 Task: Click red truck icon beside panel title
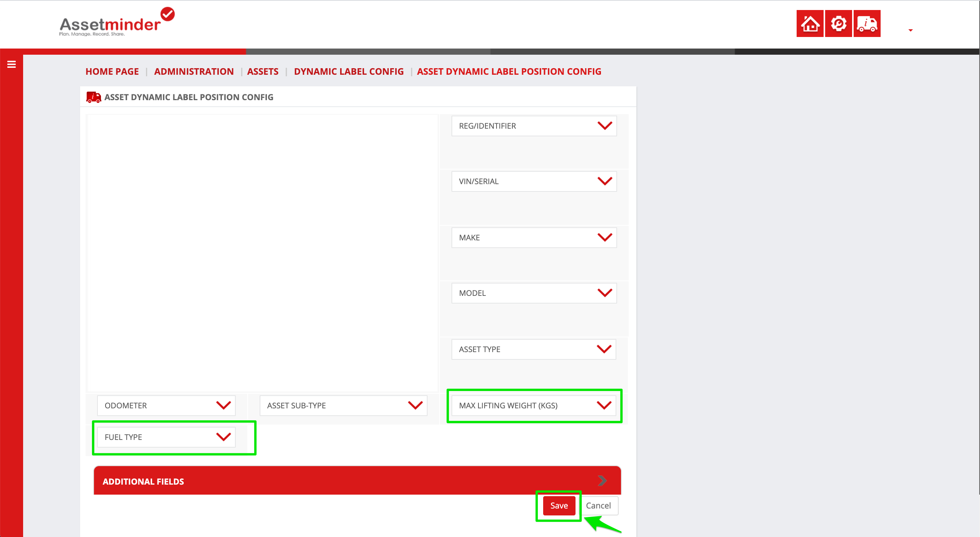tap(94, 97)
